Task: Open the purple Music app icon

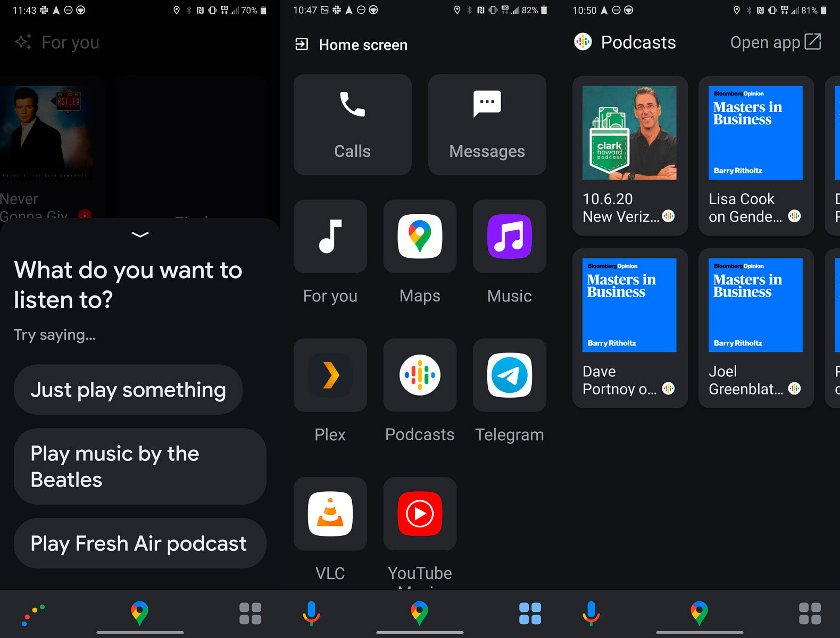Action: (x=509, y=237)
